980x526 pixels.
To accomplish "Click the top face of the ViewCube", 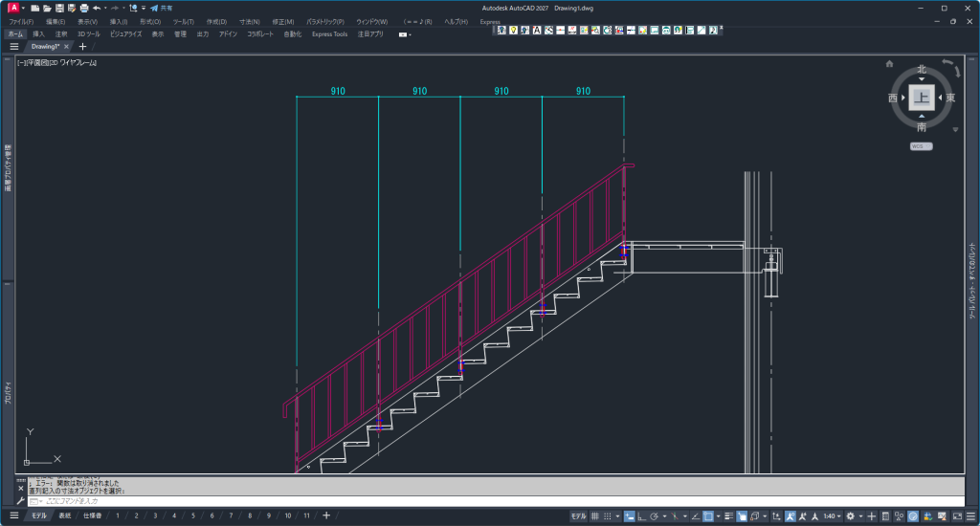I will tap(921, 98).
